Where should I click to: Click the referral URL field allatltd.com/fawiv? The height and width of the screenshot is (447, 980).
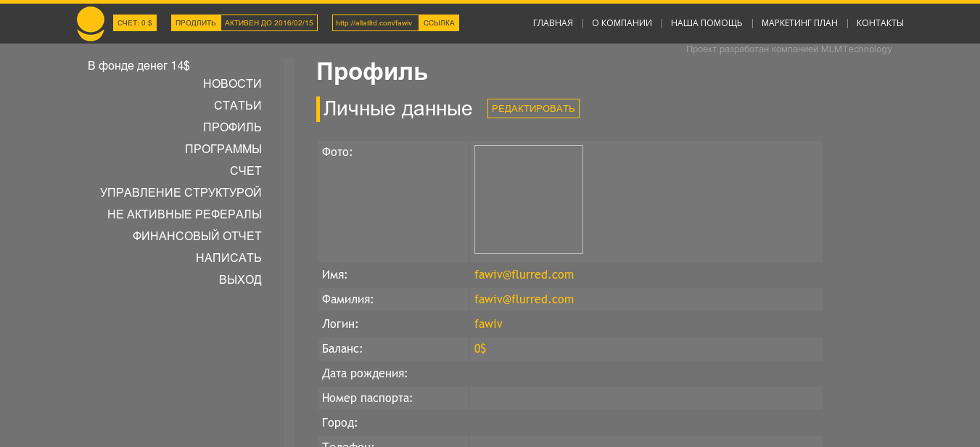[376, 23]
